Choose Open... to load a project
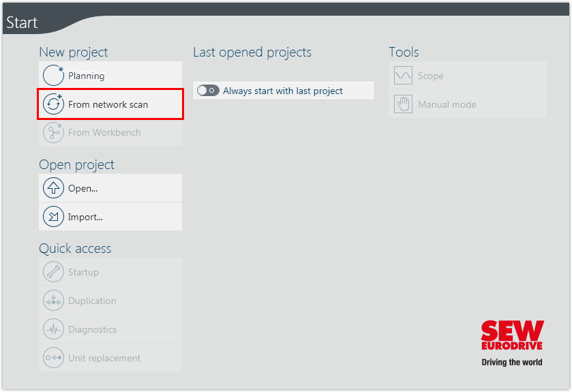Viewport: 572px width, 392px height. (82, 188)
